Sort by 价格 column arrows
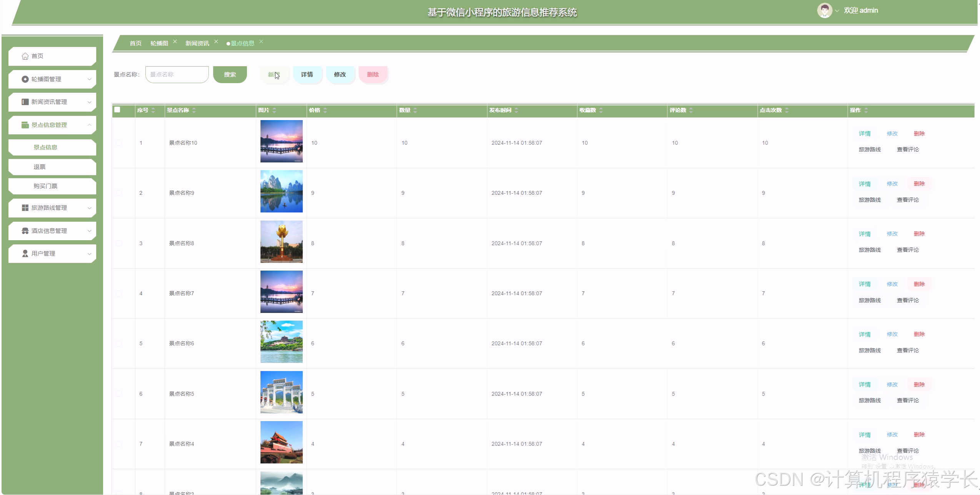 pos(325,110)
